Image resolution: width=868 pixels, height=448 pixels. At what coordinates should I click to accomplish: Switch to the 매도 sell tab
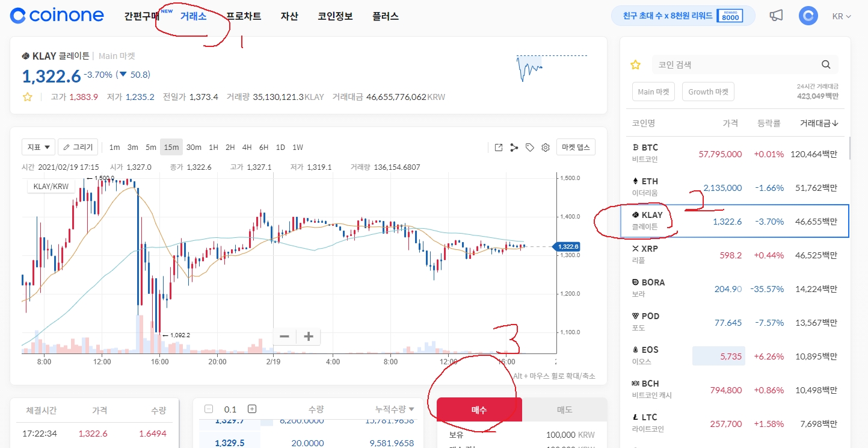(x=565, y=409)
